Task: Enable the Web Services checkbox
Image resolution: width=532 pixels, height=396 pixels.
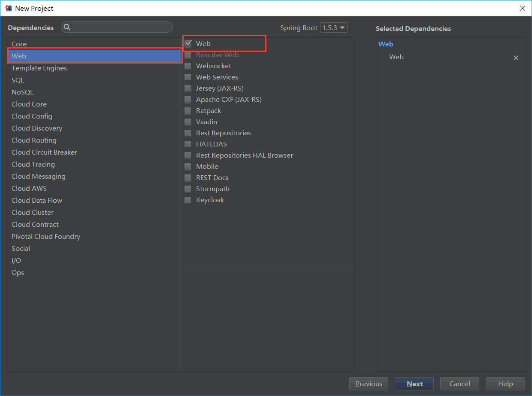Action: [x=188, y=77]
